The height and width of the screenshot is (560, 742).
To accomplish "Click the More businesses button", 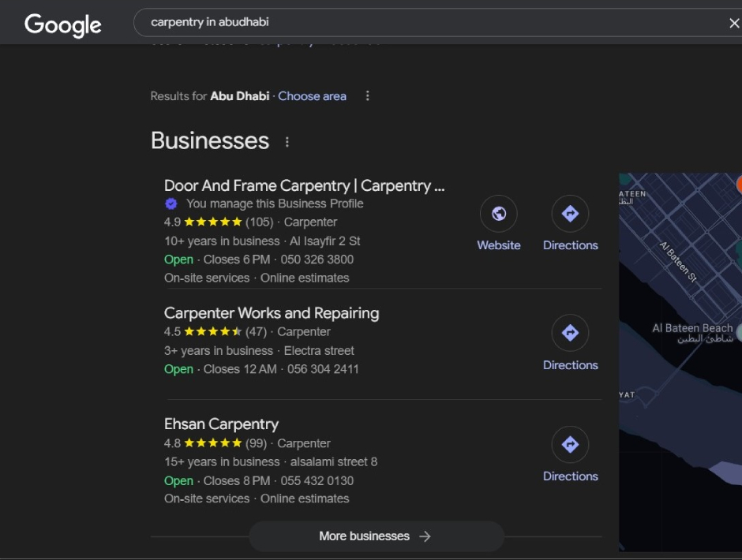I will 376,536.
